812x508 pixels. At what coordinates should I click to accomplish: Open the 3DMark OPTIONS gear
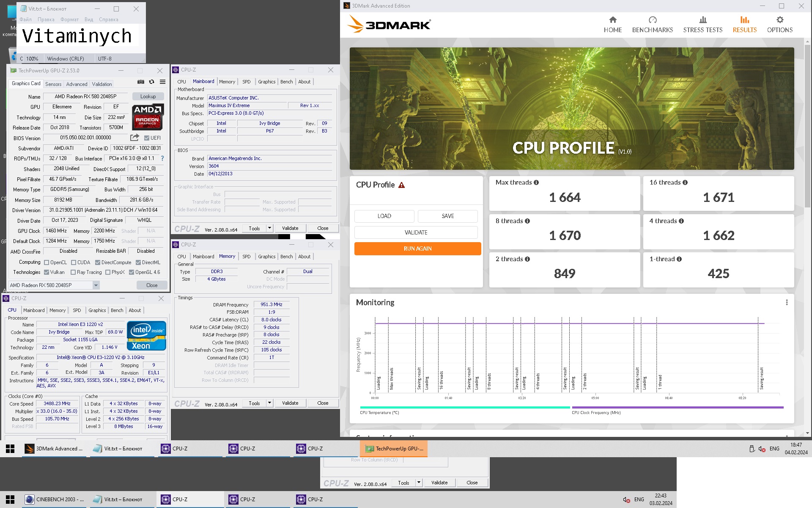point(780,25)
